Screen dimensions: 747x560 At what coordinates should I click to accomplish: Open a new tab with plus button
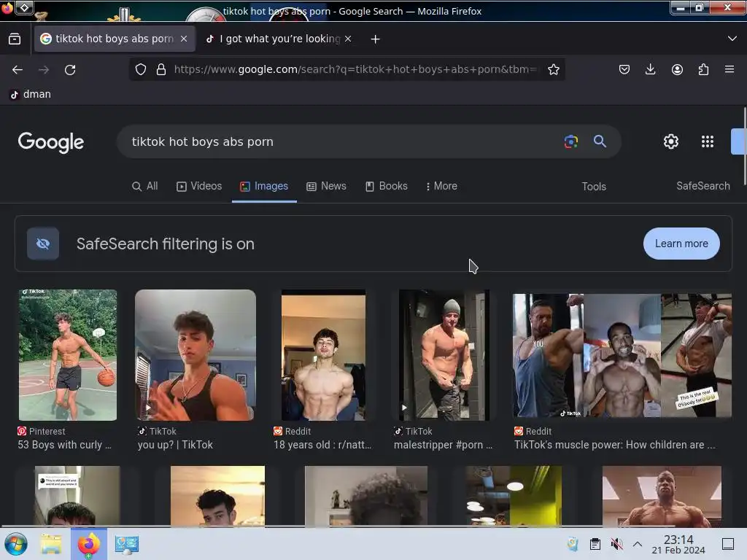pos(376,39)
